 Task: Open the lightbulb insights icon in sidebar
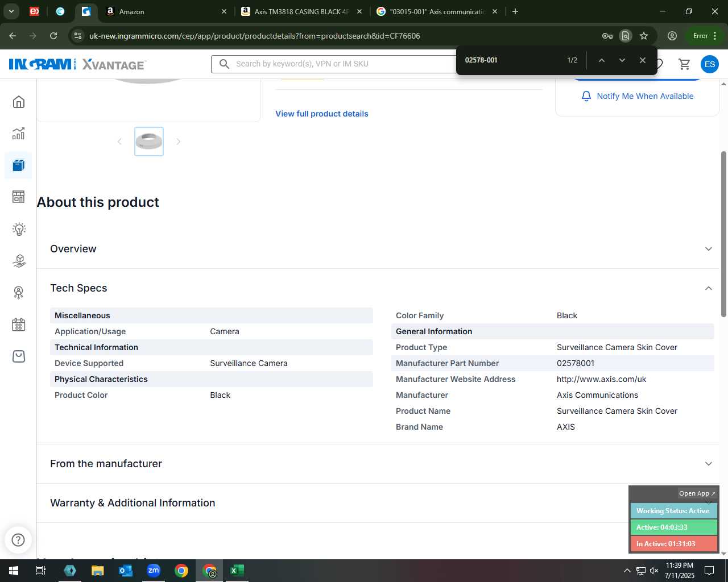19,229
